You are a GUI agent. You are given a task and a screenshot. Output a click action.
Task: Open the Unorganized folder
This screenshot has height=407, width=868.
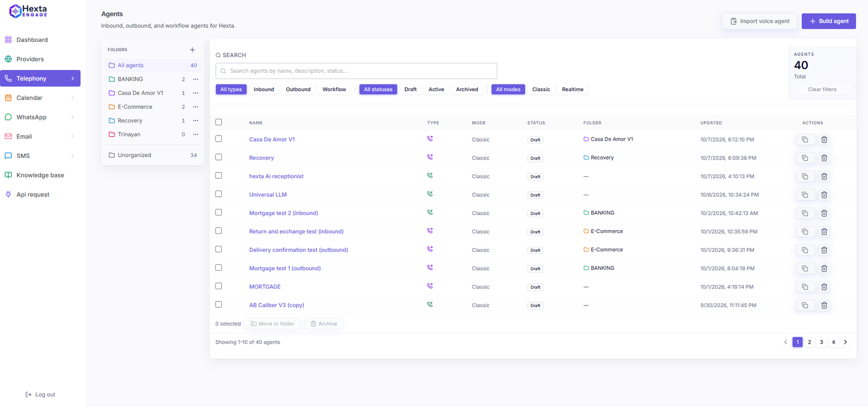coord(152,155)
